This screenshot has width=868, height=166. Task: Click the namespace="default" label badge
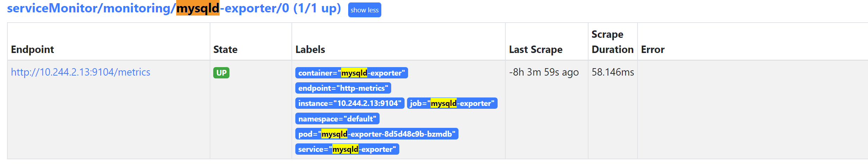pos(337,119)
